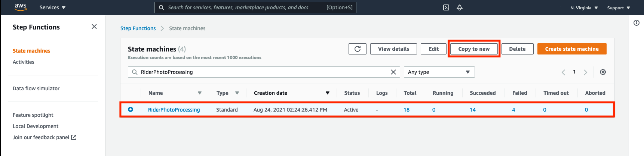Go to next page arrow
The height and width of the screenshot is (156, 644).
pyautogui.click(x=586, y=72)
